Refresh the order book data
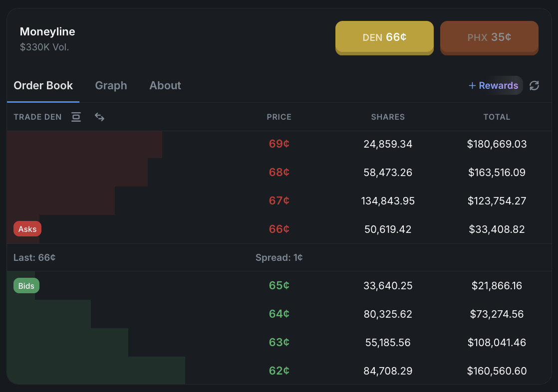The image size is (558, 392). pyautogui.click(x=534, y=85)
